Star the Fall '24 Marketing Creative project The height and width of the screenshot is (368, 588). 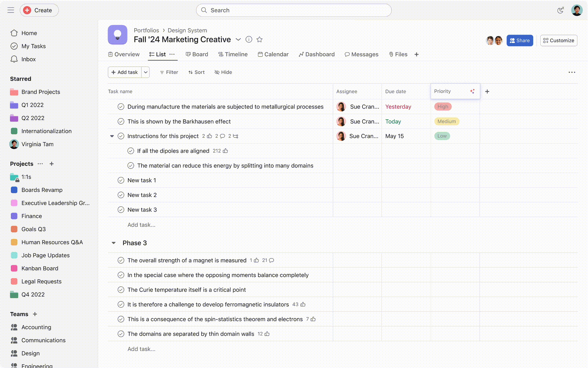(259, 39)
